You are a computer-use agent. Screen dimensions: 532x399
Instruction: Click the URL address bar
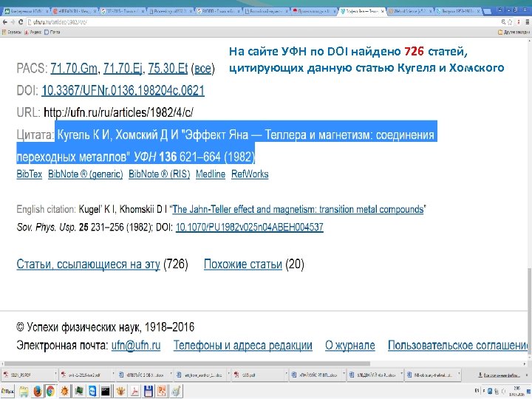(x=262, y=22)
